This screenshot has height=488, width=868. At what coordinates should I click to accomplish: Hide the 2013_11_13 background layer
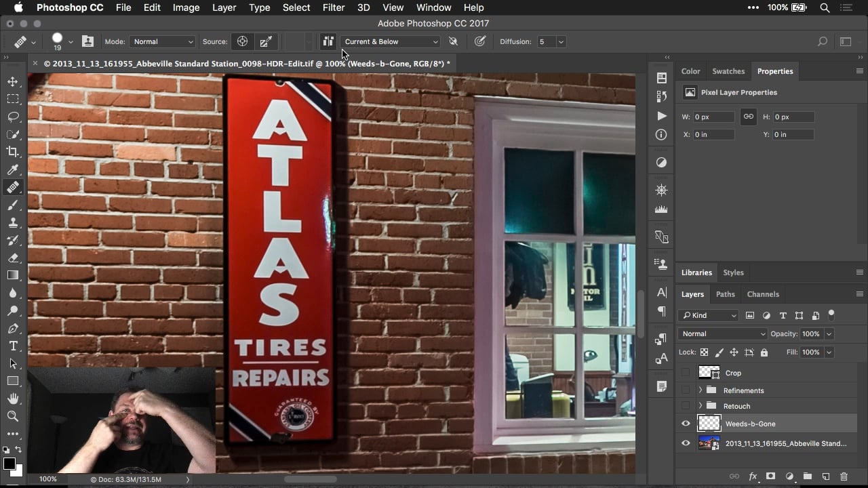[x=686, y=443]
